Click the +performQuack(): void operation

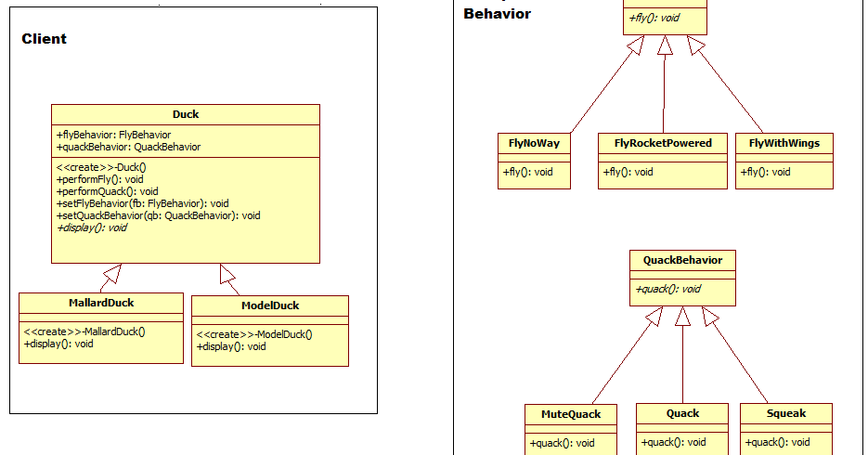click(x=108, y=191)
